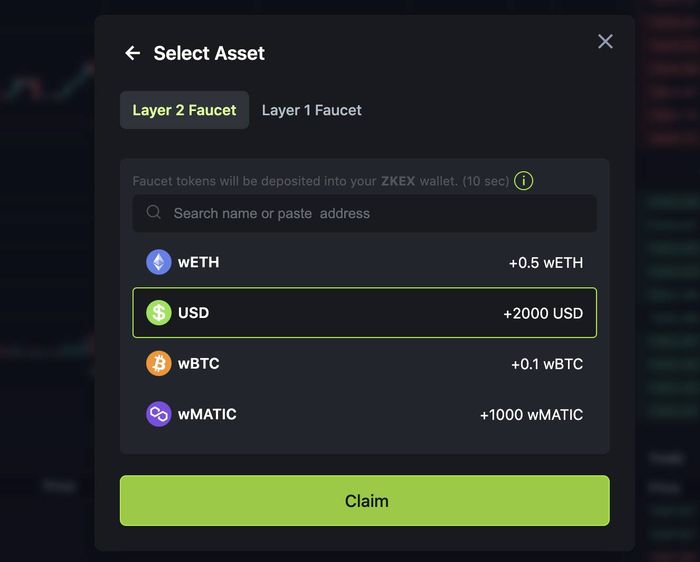Select the wMATIC asset row
The height and width of the screenshot is (562, 700).
pos(365,414)
